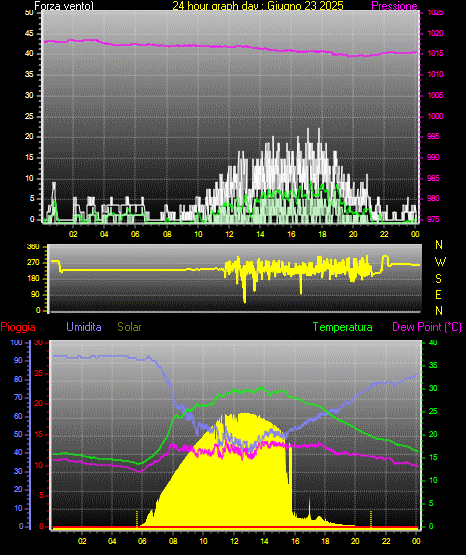Click the E compass letter on wind direction
The image size is (466, 555).
[x=438, y=294]
